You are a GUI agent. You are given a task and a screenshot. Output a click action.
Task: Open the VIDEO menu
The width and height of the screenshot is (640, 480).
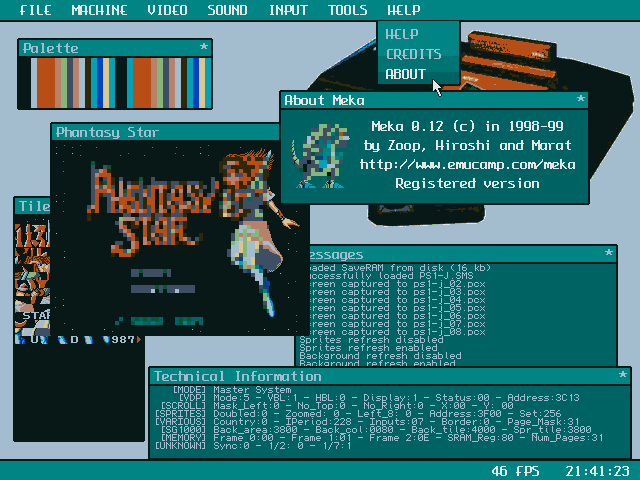tap(167, 10)
